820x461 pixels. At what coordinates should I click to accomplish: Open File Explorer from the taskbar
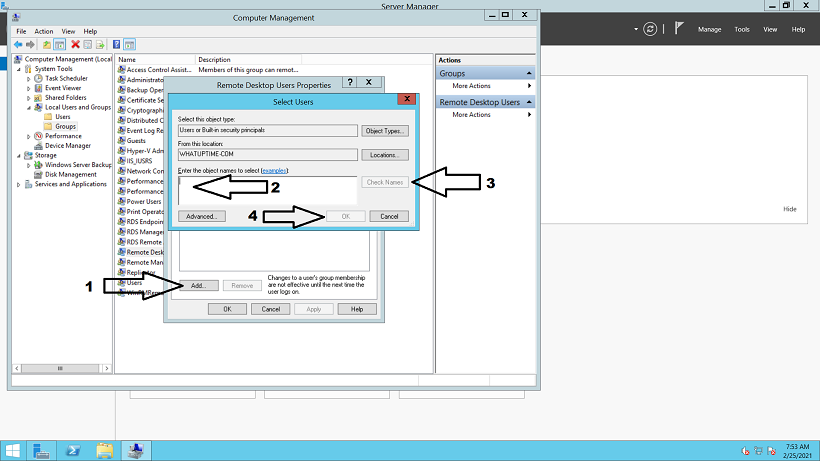pyautogui.click(x=105, y=451)
